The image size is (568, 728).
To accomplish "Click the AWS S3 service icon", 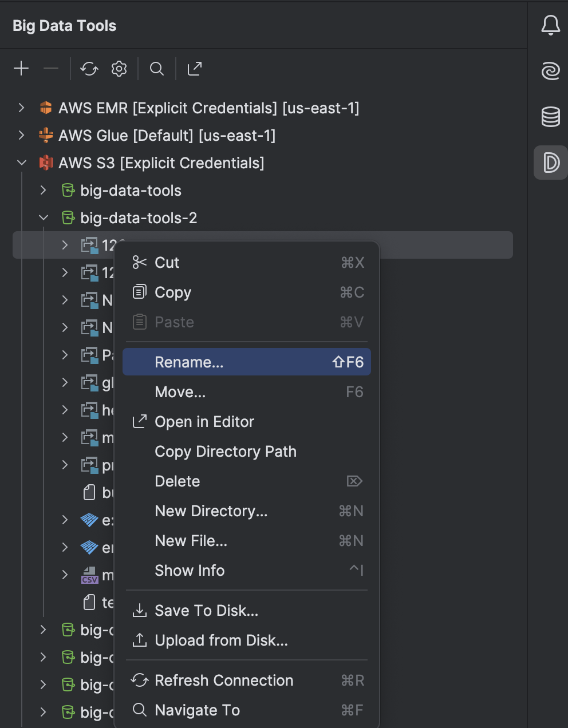I will point(46,163).
